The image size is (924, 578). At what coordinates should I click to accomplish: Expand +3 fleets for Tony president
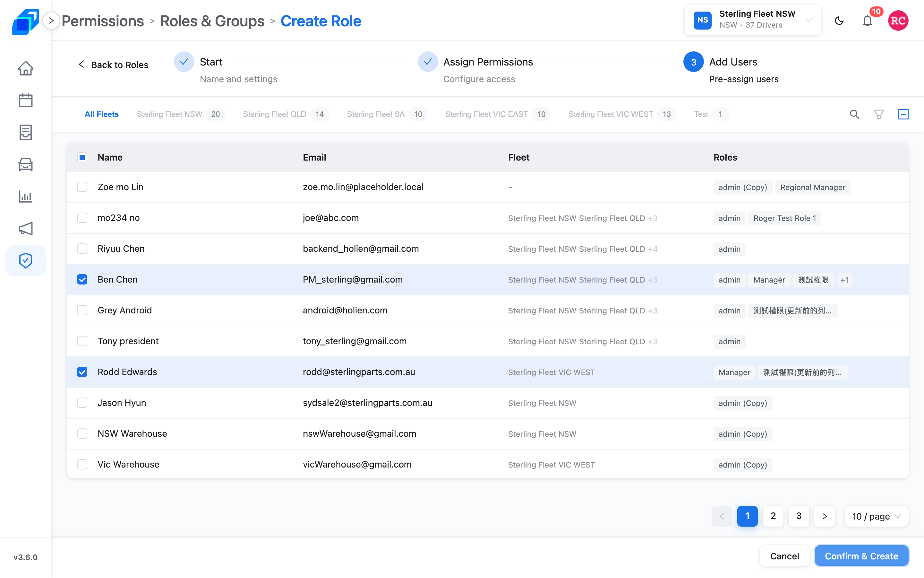[x=653, y=342]
